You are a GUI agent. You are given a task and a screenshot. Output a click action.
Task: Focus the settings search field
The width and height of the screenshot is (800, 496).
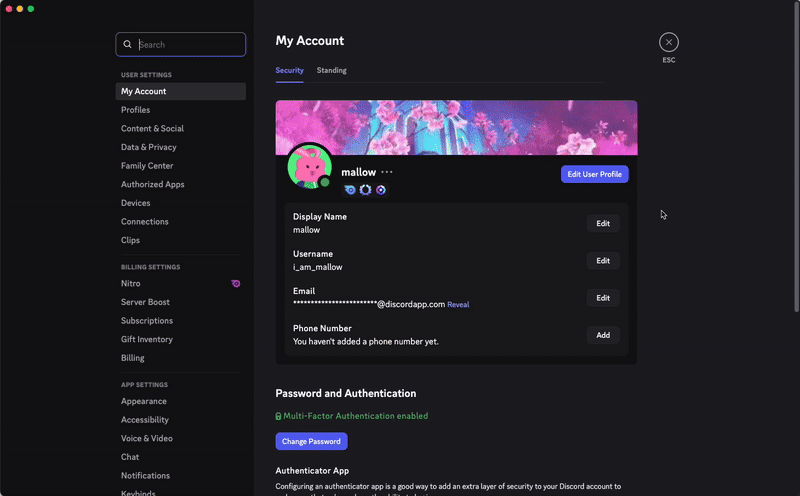[188, 44]
